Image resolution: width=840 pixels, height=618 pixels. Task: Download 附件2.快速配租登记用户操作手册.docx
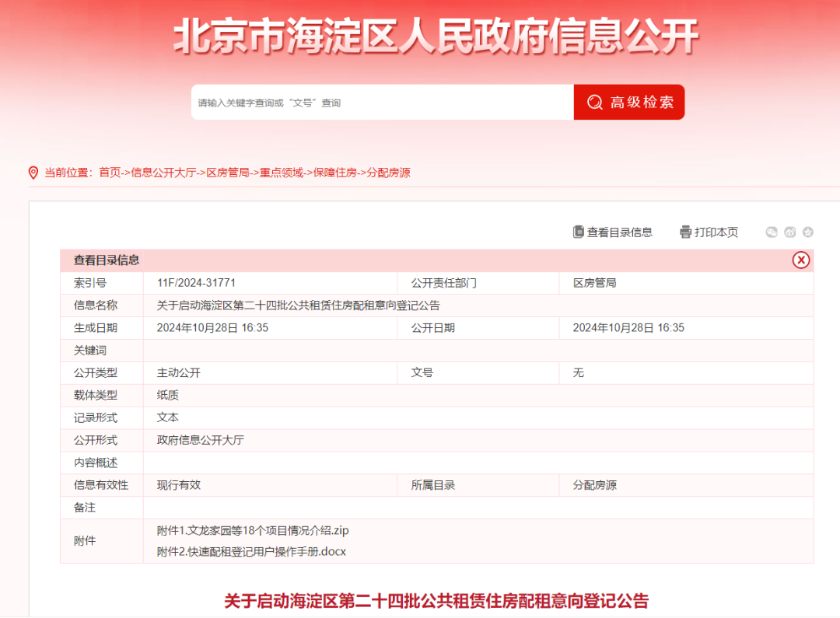(251, 552)
